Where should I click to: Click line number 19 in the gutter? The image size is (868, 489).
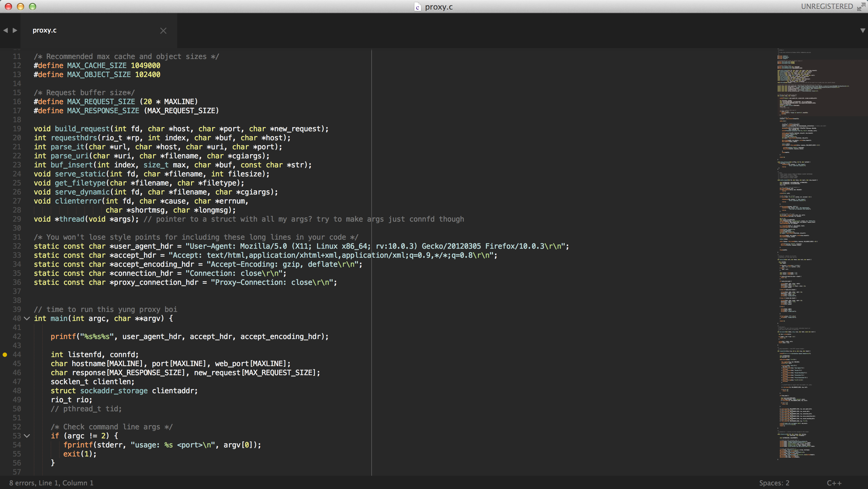point(17,129)
